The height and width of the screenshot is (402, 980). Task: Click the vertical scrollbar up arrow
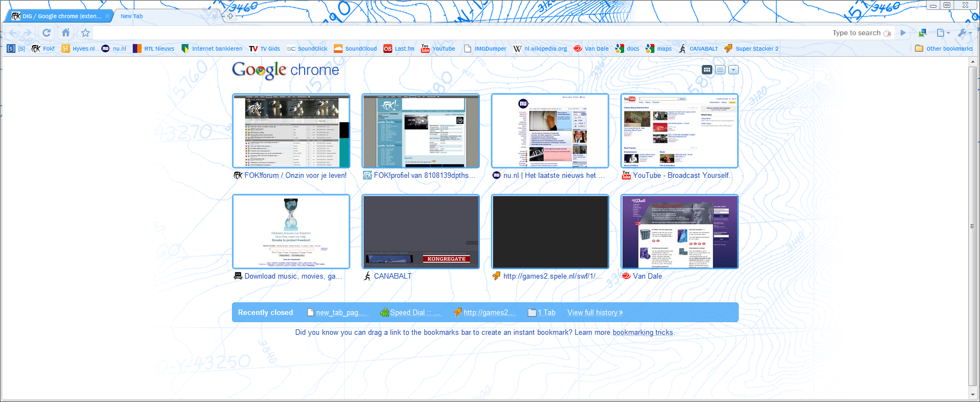coord(972,62)
